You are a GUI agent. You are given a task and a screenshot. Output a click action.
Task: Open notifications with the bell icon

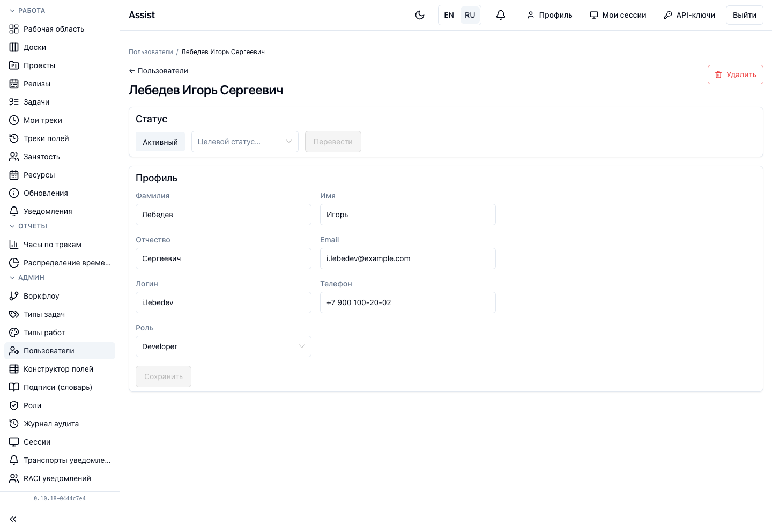[501, 15]
